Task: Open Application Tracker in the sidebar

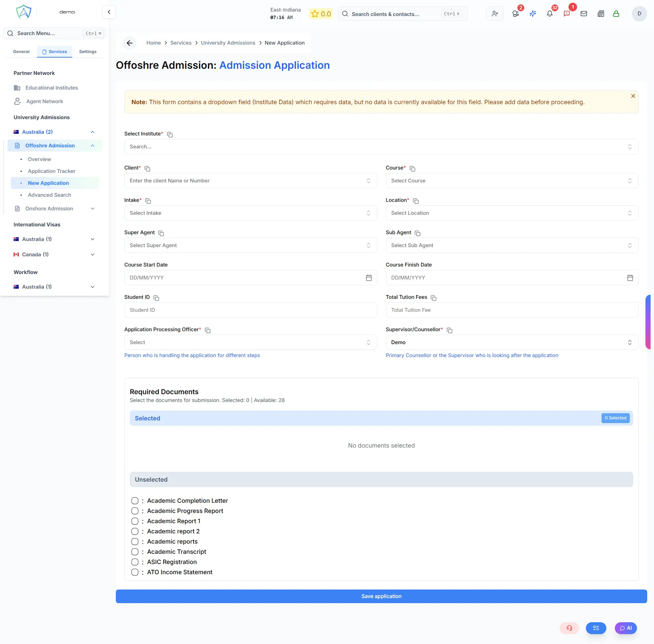Action: click(x=51, y=171)
